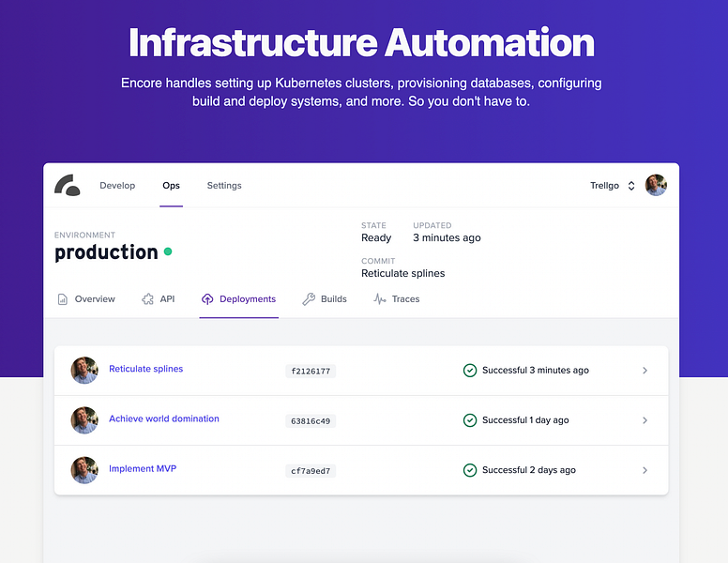Screen dimensions: 728x563
Task: Click the production environment name
Action: coord(106,252)
